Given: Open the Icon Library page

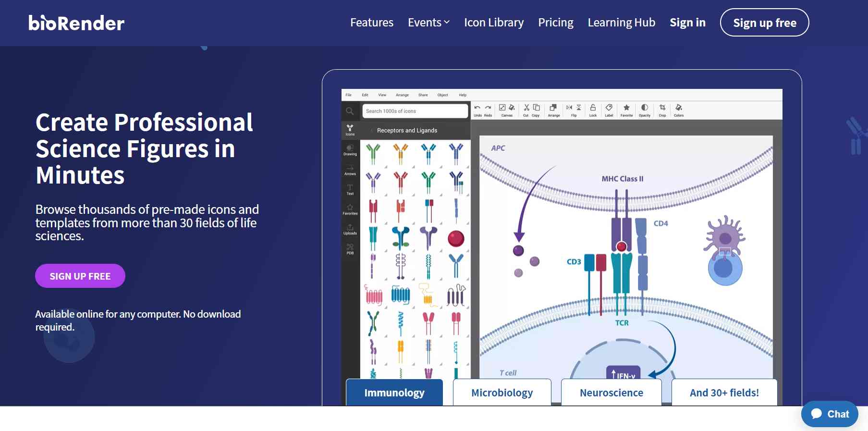Looking at the screenshot, I should coord(494,23).
